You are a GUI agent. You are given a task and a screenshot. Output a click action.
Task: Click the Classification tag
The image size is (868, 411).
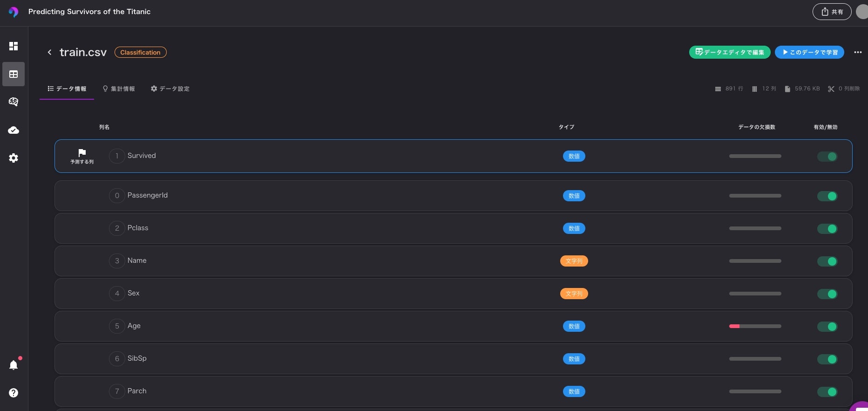(140, 52)
